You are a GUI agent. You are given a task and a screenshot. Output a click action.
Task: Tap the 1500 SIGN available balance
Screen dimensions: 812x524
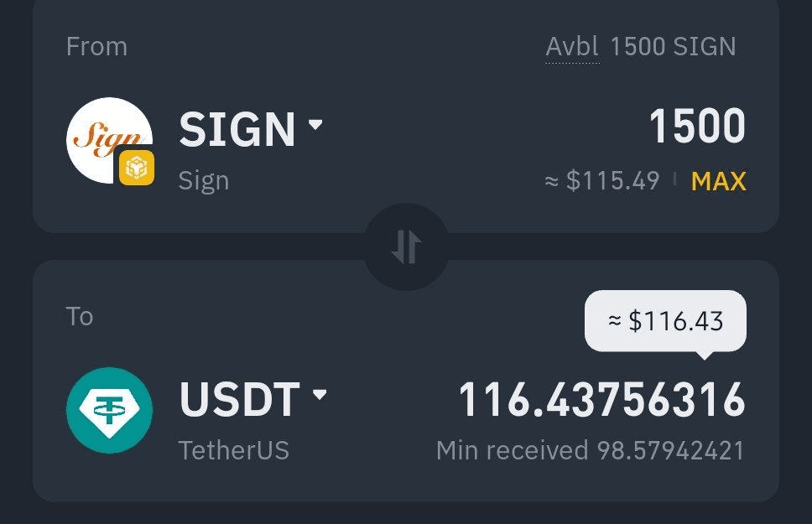click(674, 47)
